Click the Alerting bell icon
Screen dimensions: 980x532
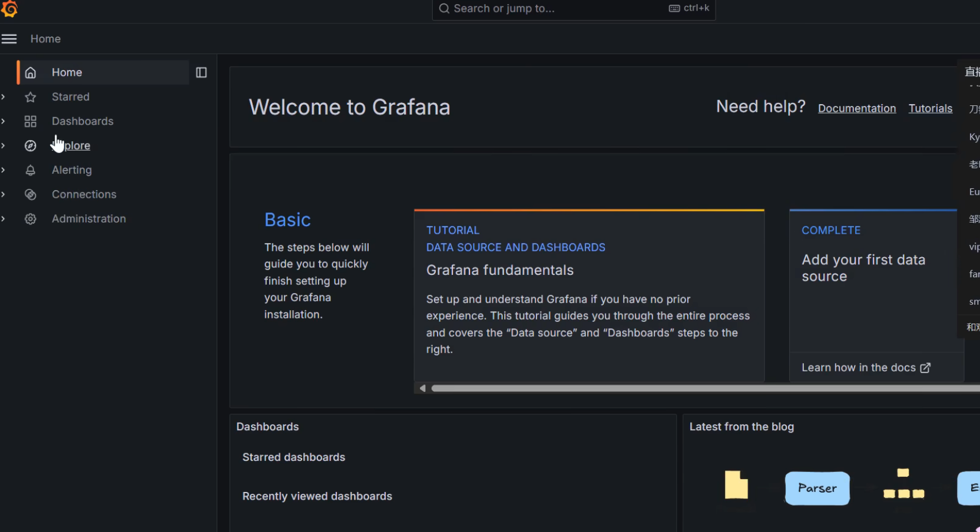31,170
